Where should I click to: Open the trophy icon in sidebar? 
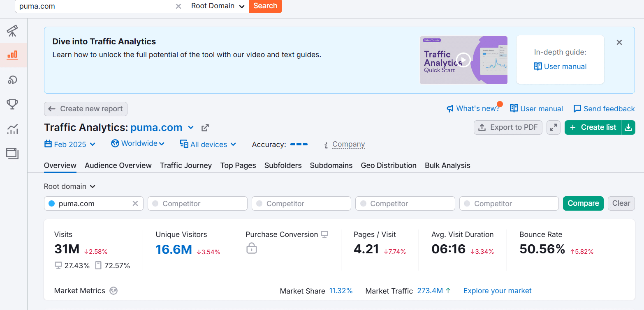[12, 104]
